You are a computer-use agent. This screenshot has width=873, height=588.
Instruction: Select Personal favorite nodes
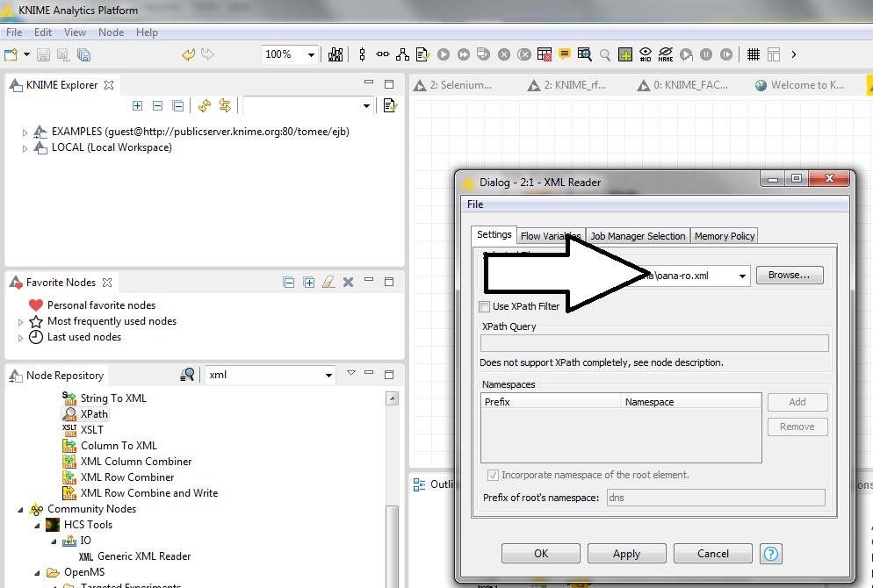coord(101,305)
